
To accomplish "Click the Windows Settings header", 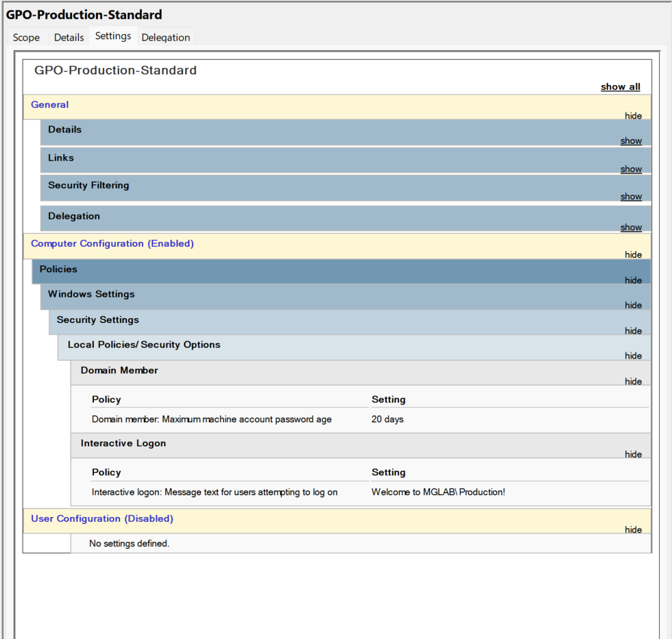I will 346,297.
